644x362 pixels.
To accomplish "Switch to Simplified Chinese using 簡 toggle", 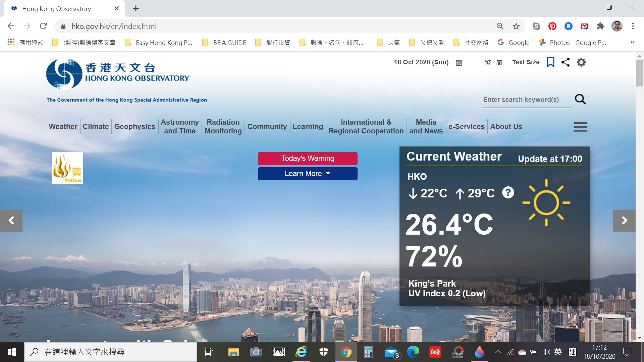I will [x=498, y=62].
